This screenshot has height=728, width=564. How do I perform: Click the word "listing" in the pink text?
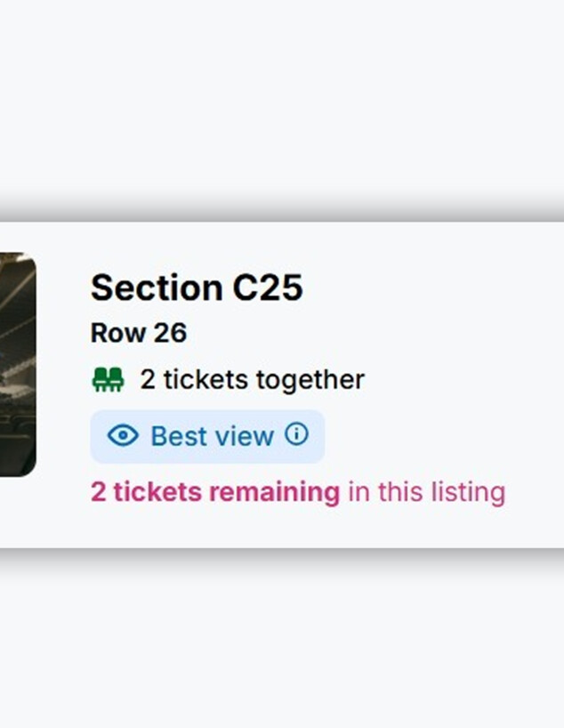(x=472, y=492)
